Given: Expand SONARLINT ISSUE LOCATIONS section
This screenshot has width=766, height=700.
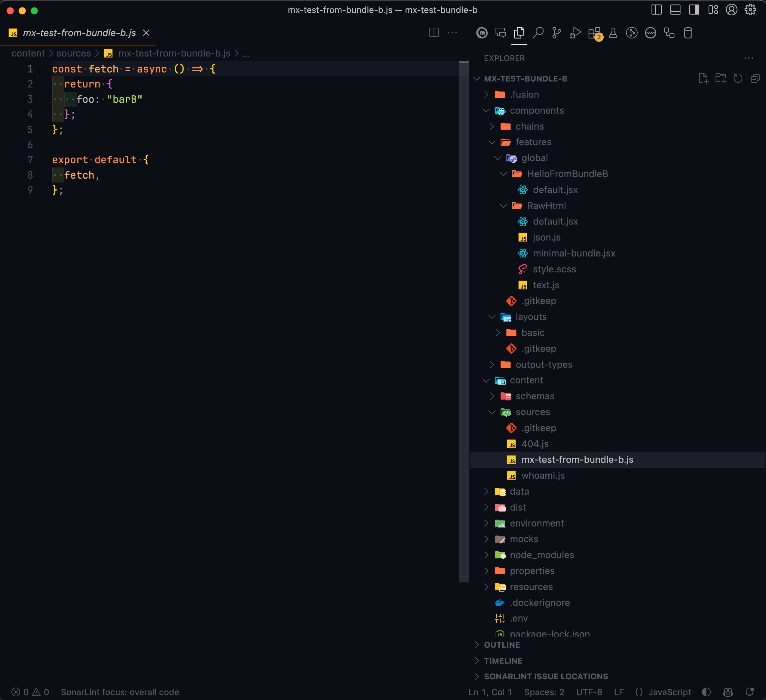Looking at the screenshot, I should [617, 677].
